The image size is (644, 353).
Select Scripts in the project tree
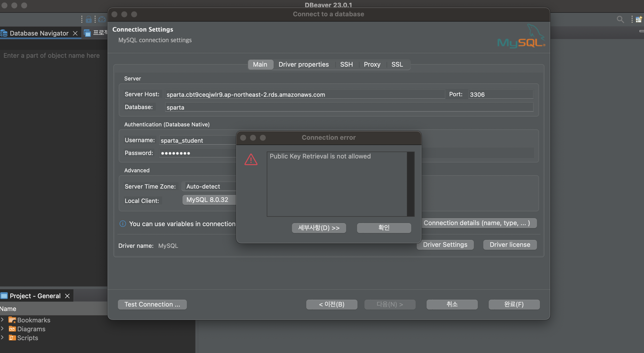[x=28, y=338]
